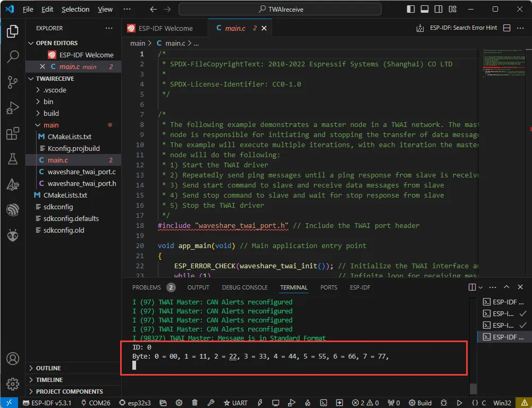Toggle the bottom panel visibility
The height and width of the screenshot is (408, 532).
(426, 8)
